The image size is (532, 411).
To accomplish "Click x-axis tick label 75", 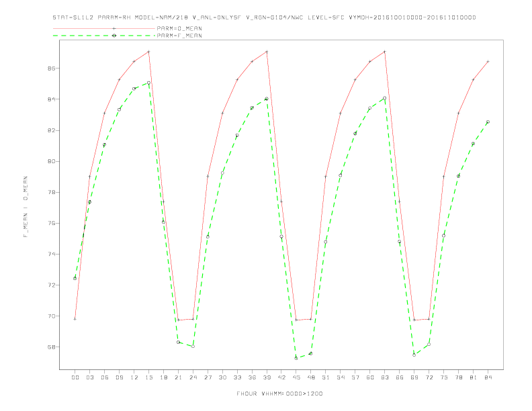I will pos(444,377).
